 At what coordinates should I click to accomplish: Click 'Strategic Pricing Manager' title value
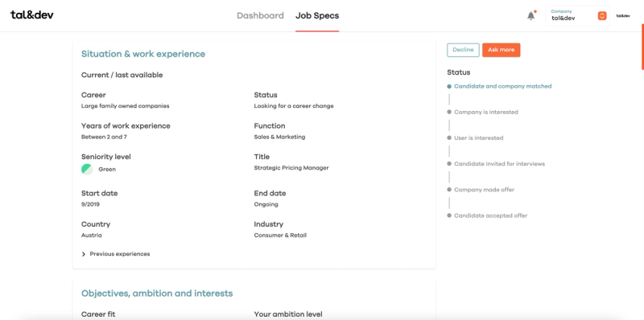point(291,168)
